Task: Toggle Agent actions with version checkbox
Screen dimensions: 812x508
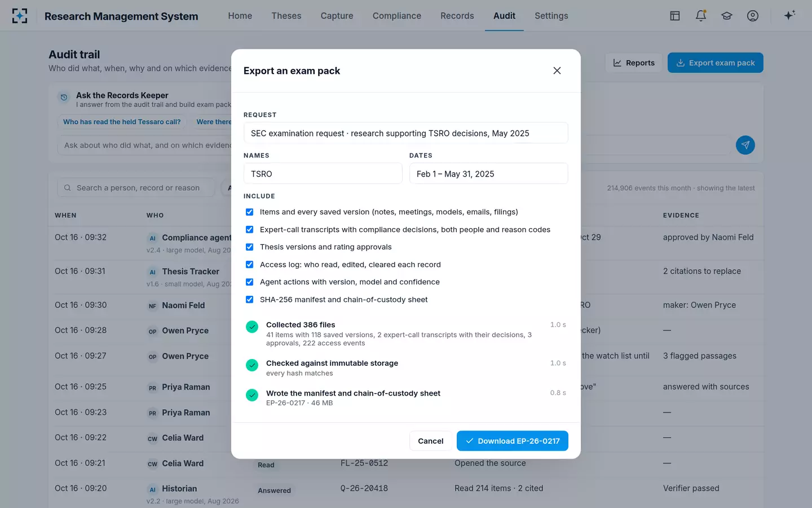Action: 249,282
